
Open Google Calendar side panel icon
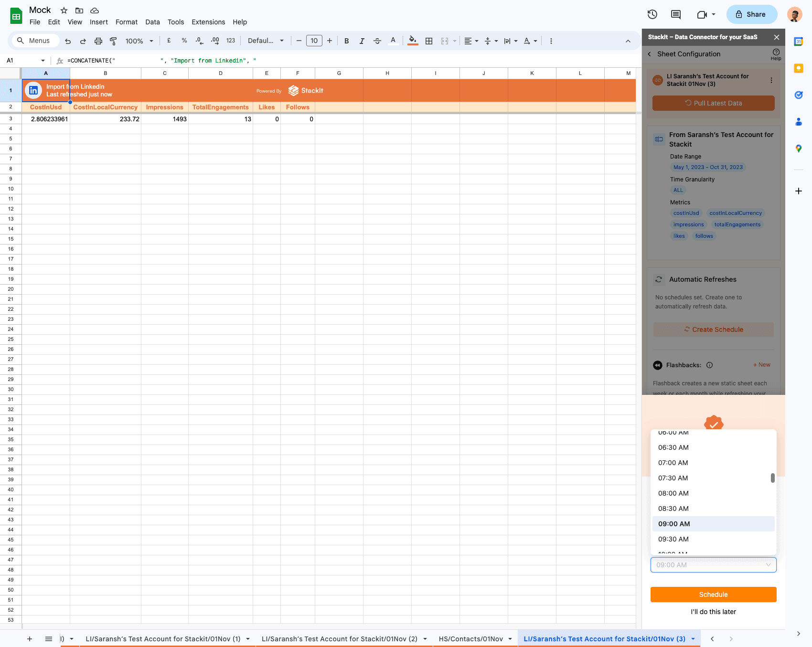799,42
